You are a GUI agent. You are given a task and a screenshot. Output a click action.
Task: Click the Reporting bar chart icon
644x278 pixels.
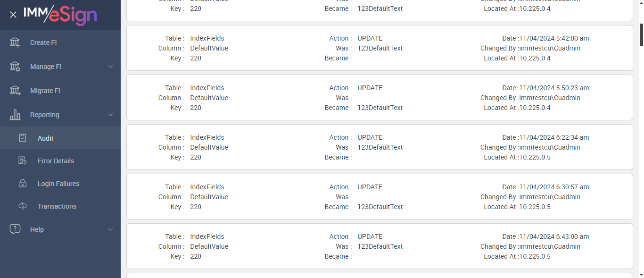click(15, 115)
